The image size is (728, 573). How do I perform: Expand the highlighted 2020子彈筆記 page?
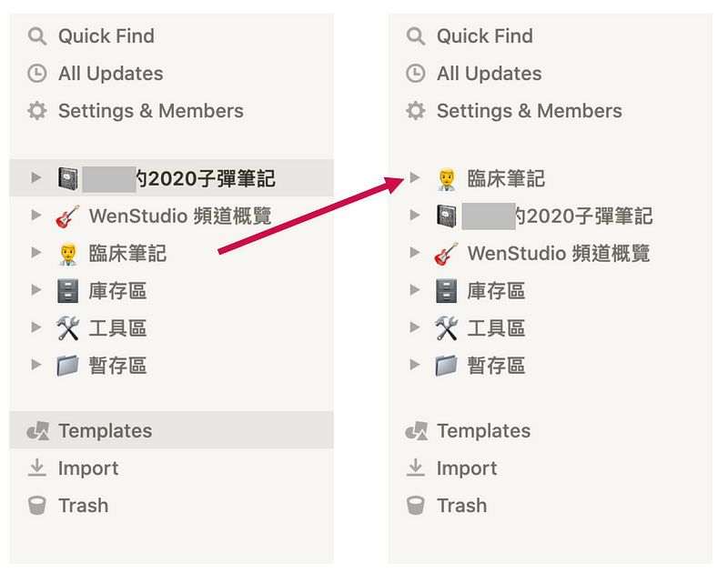click(x=36, y=177)
